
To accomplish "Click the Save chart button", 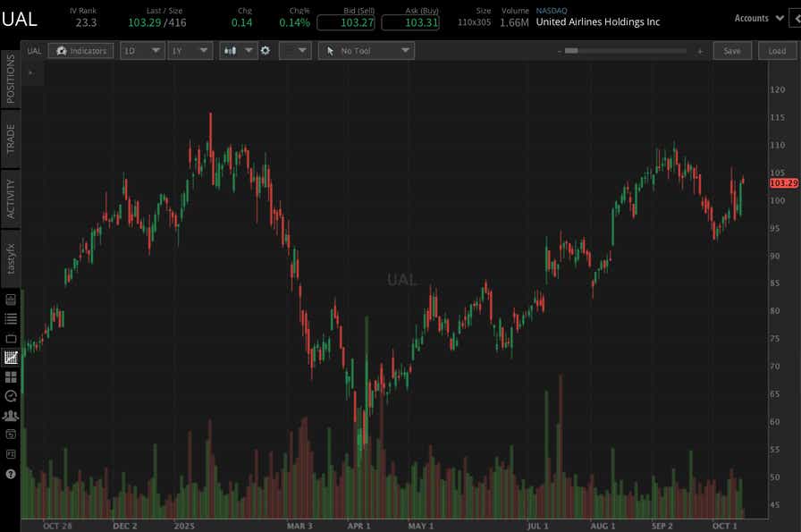I will click(732, 51).
